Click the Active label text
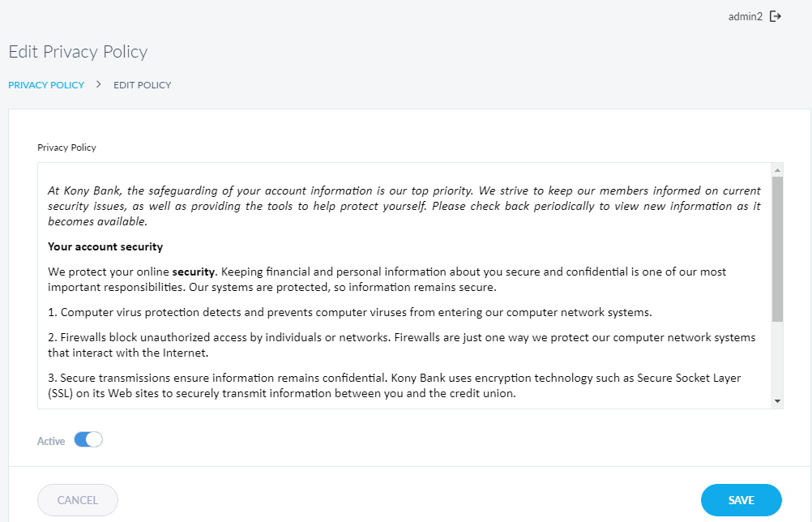The image size is (812, 522). (x=51, y=441)
